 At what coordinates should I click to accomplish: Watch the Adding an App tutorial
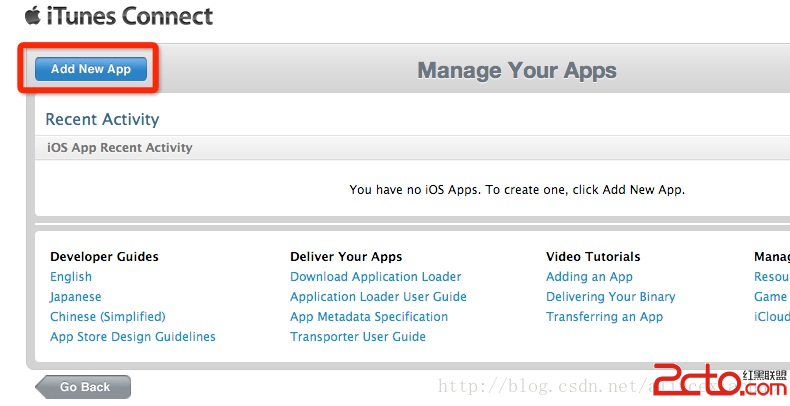tap(589, 277)
